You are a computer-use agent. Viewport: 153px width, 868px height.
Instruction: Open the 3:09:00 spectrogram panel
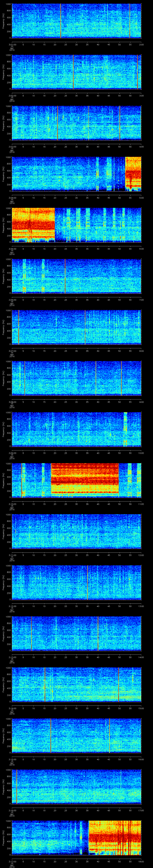[x=77, y=429]
